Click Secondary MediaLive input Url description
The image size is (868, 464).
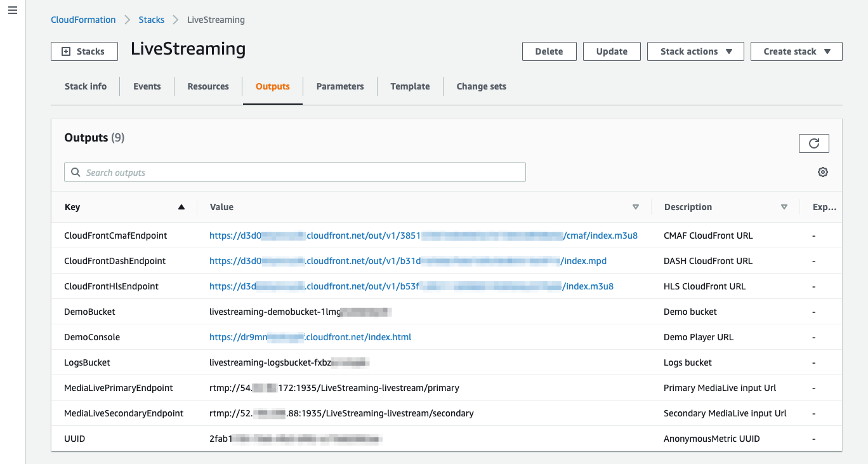(x=725, y=413)
